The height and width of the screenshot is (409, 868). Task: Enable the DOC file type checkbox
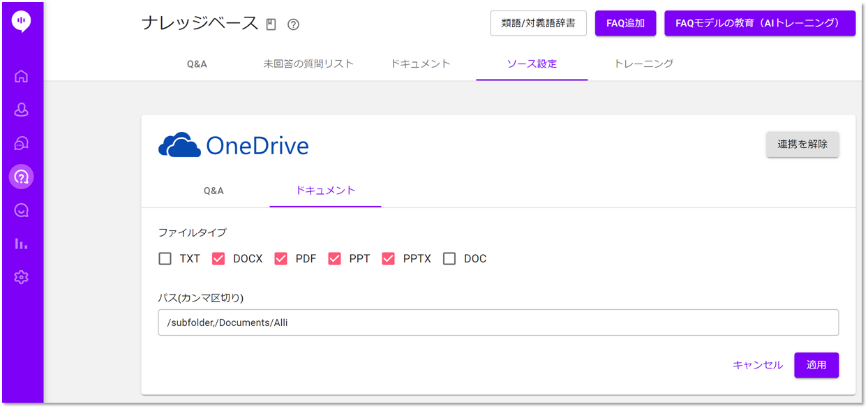(449, 259)
